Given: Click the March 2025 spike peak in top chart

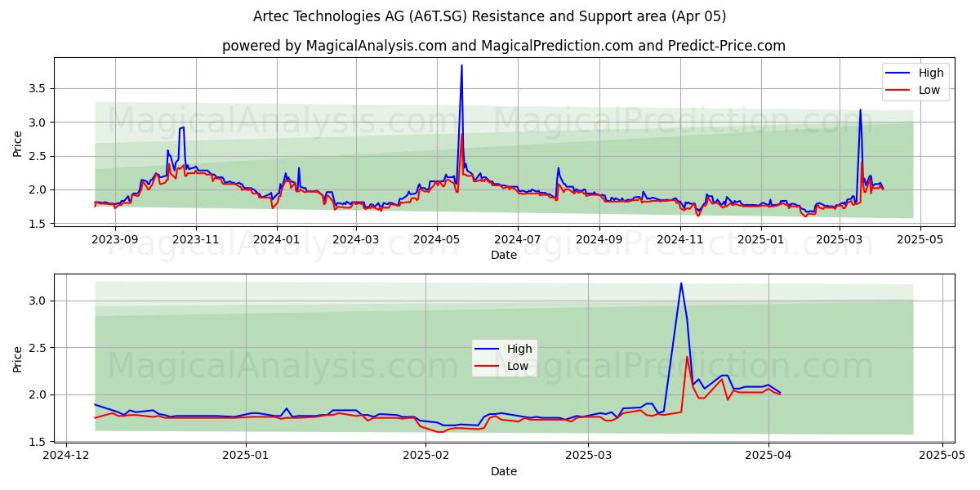Looking at the screenshot, I should (860, 109).
